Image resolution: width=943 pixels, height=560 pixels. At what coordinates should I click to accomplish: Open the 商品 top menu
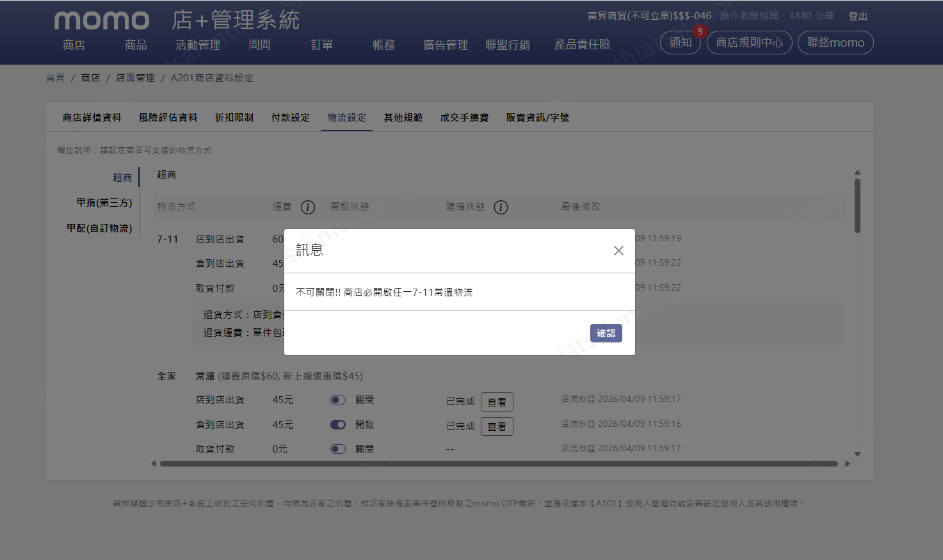tap(136, 45)
